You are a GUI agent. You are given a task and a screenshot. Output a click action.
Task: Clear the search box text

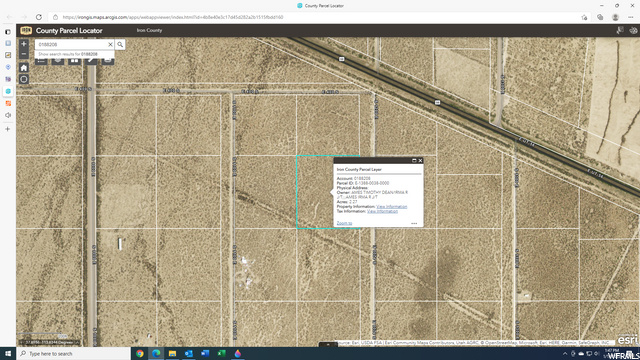pyautogui.click(x=110, y=44)
